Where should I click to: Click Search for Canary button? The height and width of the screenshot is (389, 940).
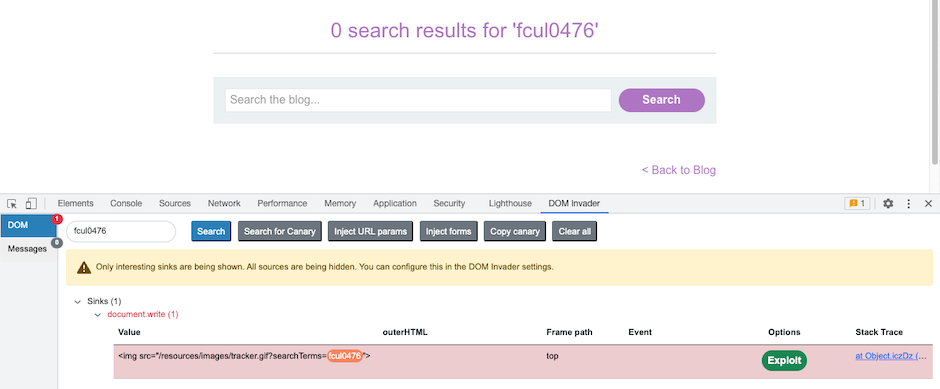point(280,231)
